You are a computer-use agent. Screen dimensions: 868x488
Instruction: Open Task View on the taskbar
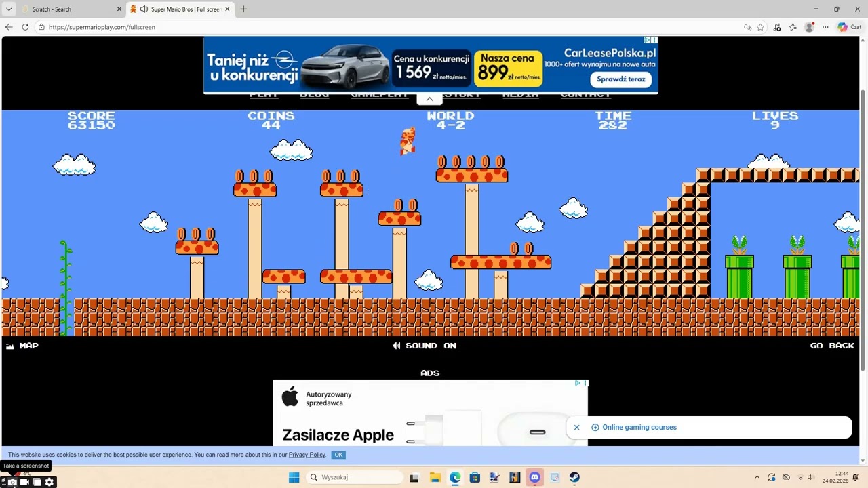point(414,477)
